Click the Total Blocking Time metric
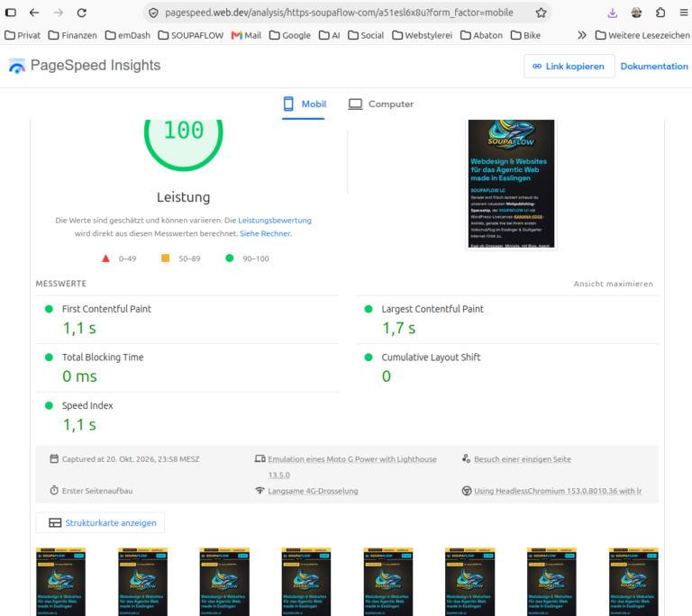 pos(187,367)
